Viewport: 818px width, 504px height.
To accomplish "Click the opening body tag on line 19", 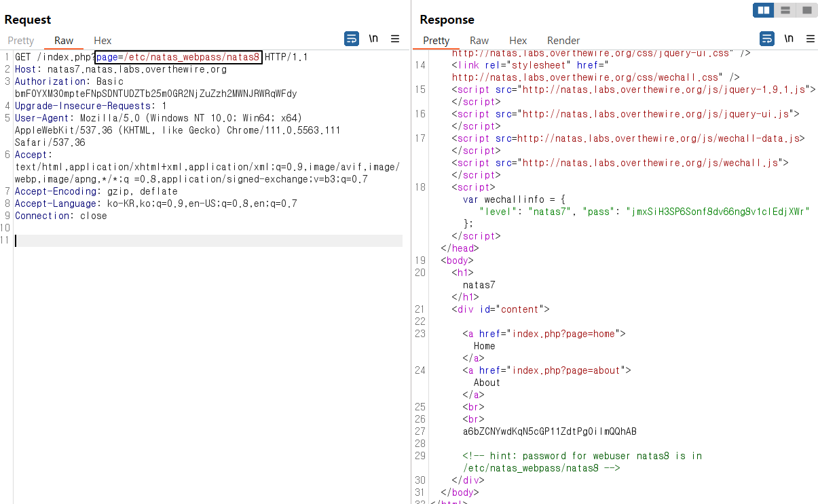I will pos(457,260).
